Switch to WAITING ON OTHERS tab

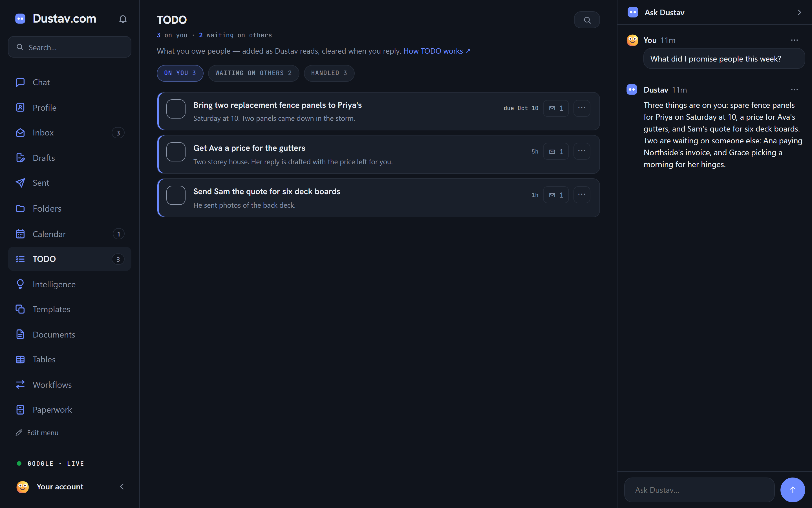coord(253,73)
